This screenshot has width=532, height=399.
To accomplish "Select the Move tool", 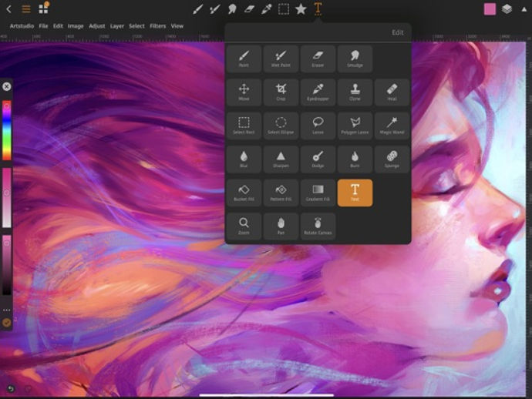I will (x=244, y=92).
